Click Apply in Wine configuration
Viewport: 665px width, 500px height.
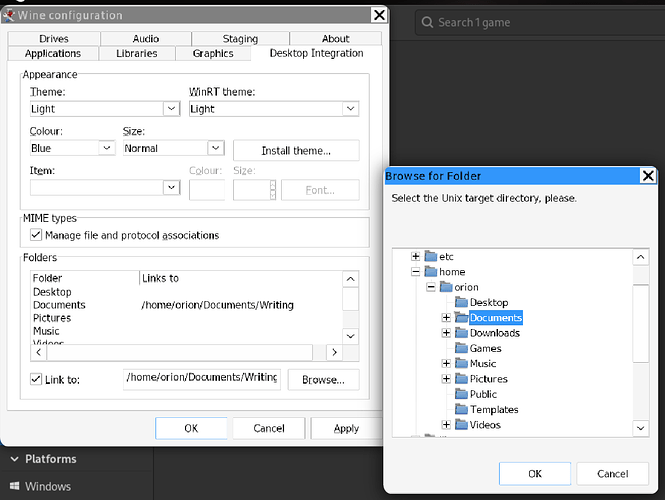[346, 428]
